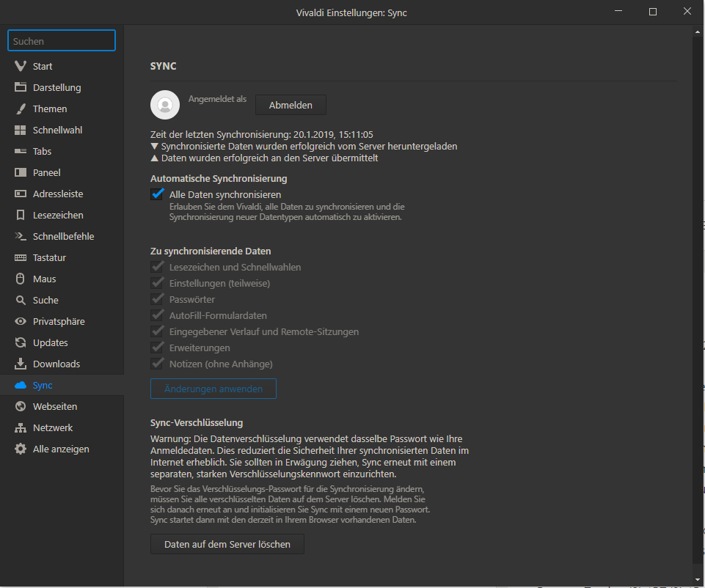Open Lesezeichen via the bookmark icon
Viewport: 705px width, 588px height.
pyautogui.click(x=21, y=215)
